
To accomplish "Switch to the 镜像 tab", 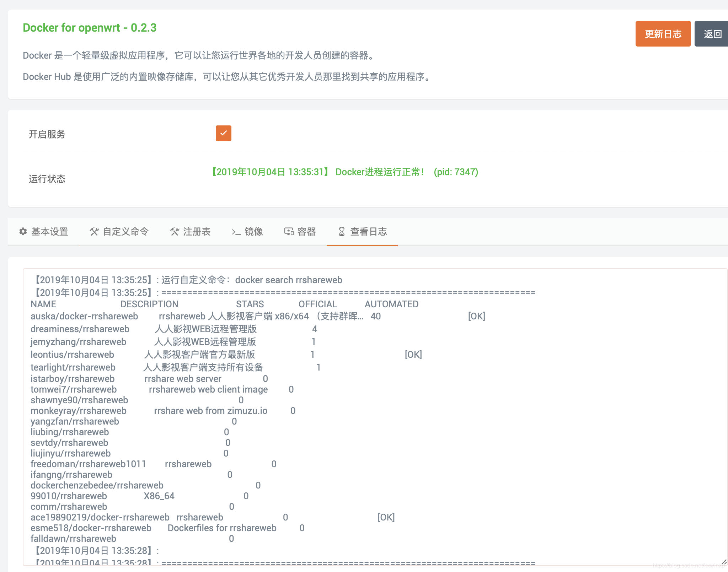I will click(x=247, y=232).
